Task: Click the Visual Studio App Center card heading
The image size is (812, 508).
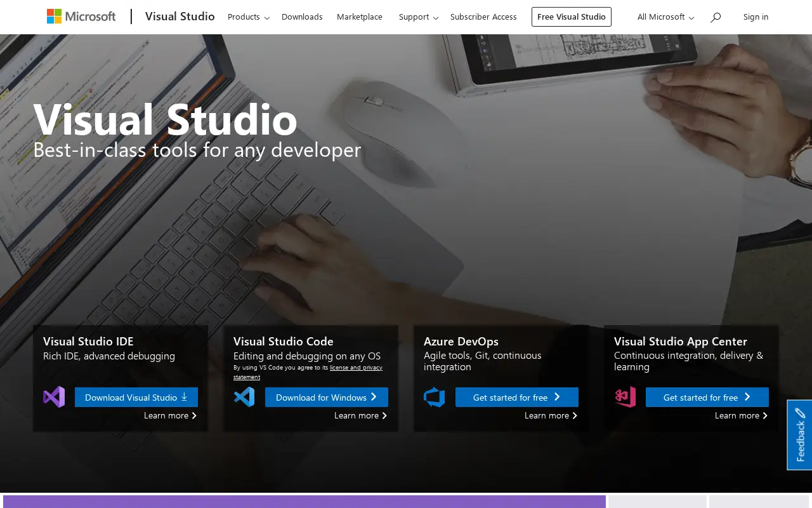Action: pos(681,342)
